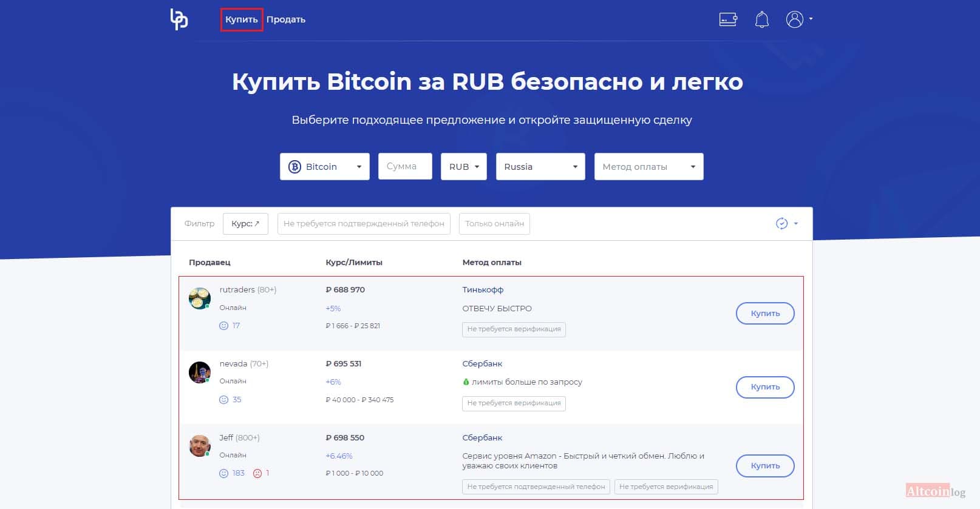Click 'Сбербанк' payment method in nevada row
This screenshot has height=509, width=980.
point(482,363)
